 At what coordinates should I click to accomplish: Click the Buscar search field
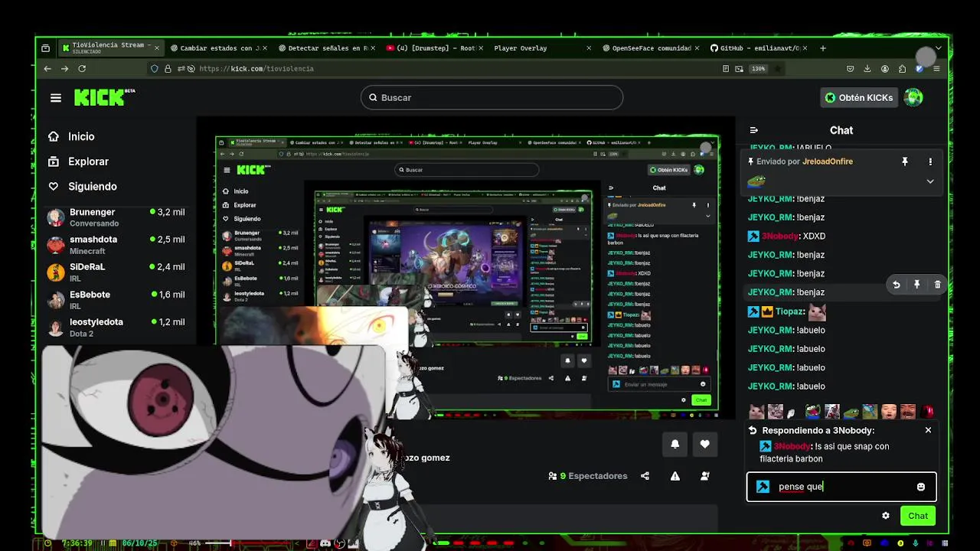pyautogui.click(x=492, y=97)
